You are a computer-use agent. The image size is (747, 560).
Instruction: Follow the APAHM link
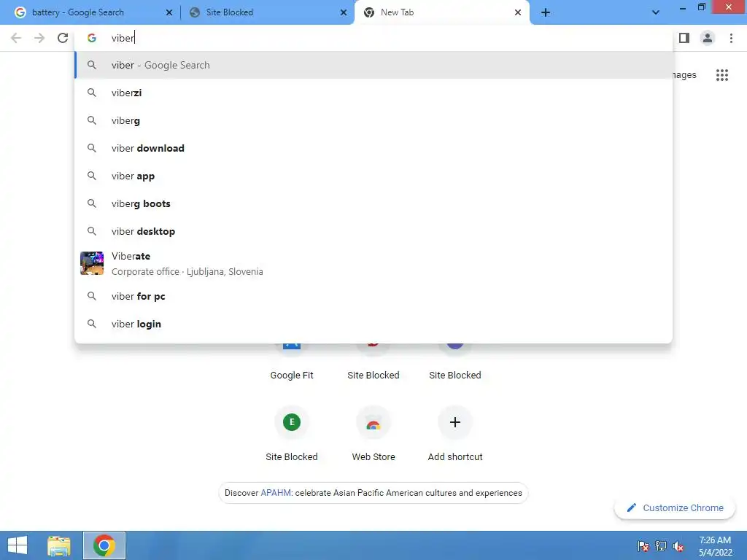click(275, 493)
